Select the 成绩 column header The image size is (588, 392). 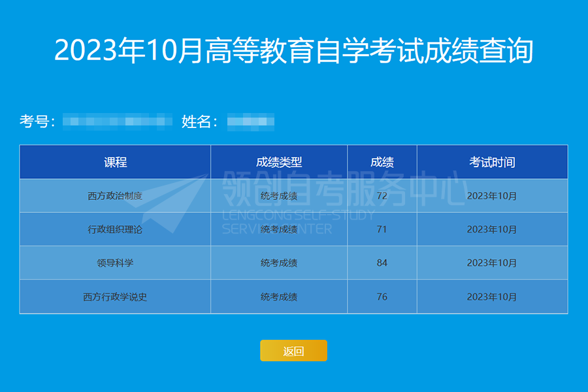click(x=382, y=162)
